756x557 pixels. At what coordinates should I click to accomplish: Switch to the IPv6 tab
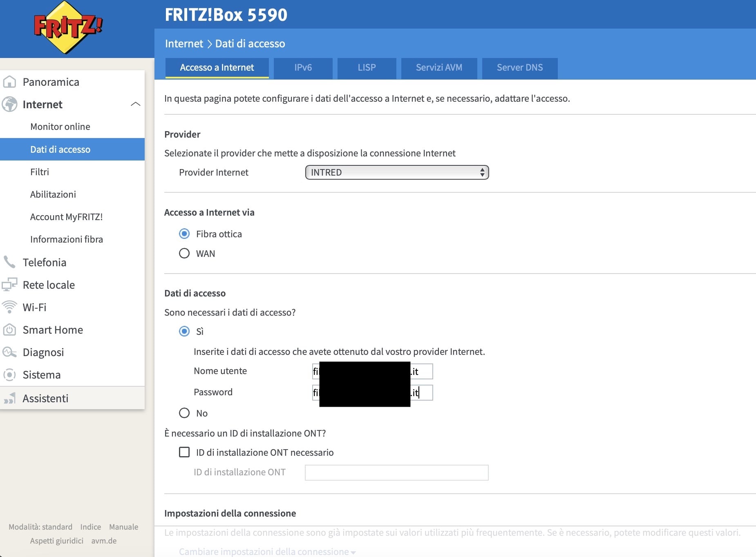coord(303,68)
